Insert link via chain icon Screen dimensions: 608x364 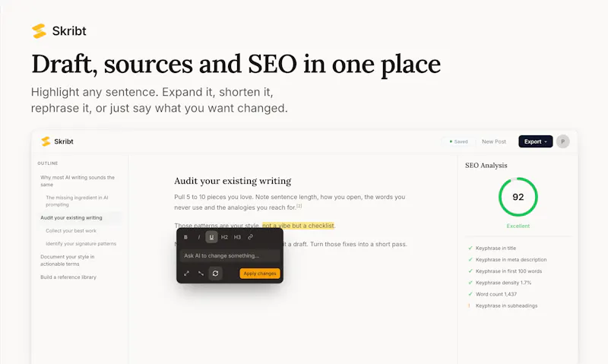click(251, 237)
